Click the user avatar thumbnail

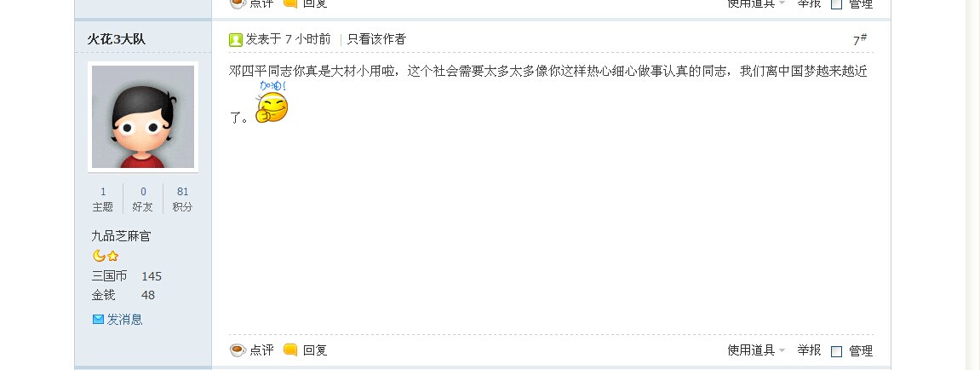pyautogui.click(x=143, y=117)
